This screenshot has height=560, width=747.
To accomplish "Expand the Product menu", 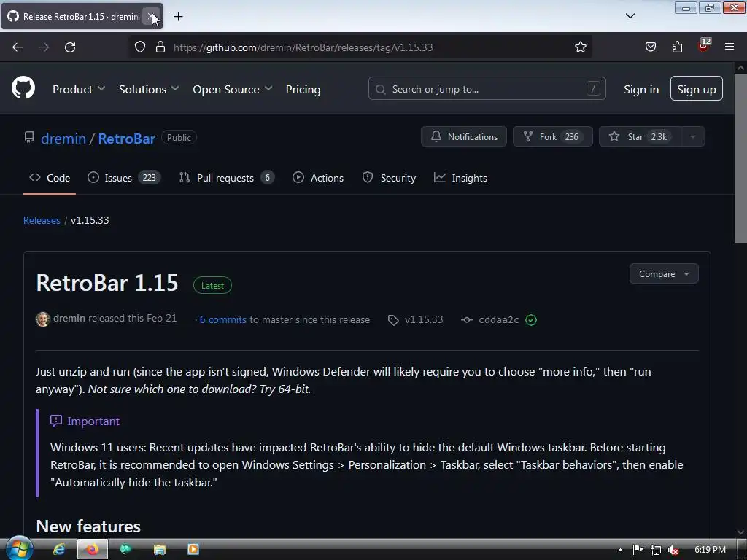I will [x=79, y=89].
